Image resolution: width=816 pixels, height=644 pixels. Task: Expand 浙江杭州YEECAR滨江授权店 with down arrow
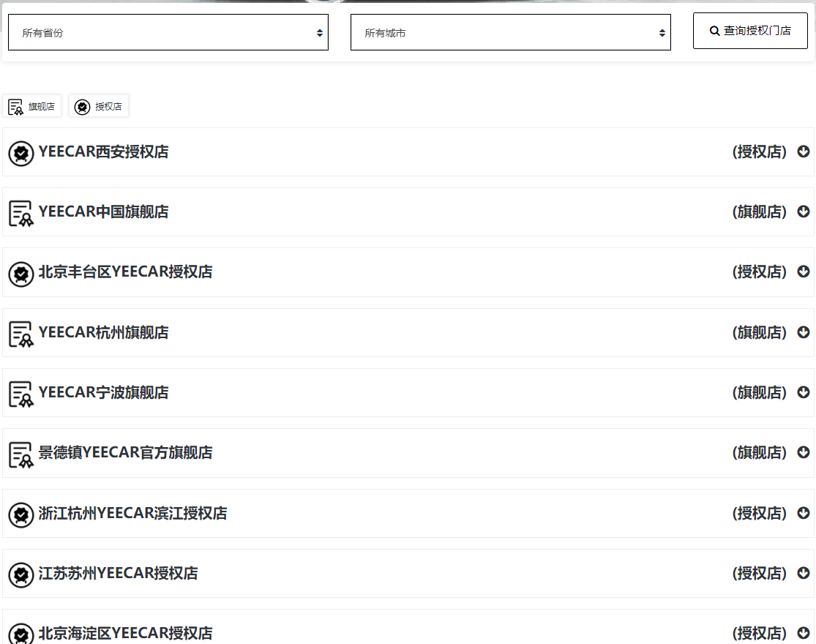(804, 513)
